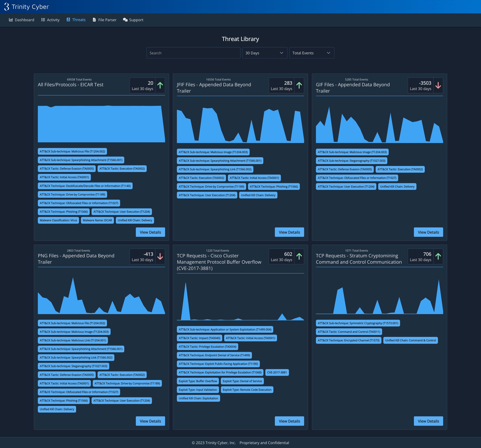Open the Dashboard nav tab
The height and width of the screenshot is (448, 481).
[22, 20]
